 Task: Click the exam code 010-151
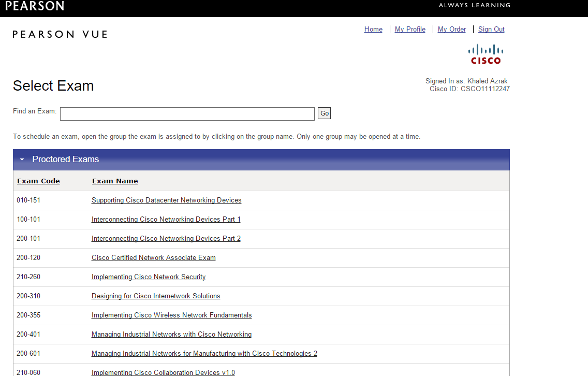click(28, 200)
